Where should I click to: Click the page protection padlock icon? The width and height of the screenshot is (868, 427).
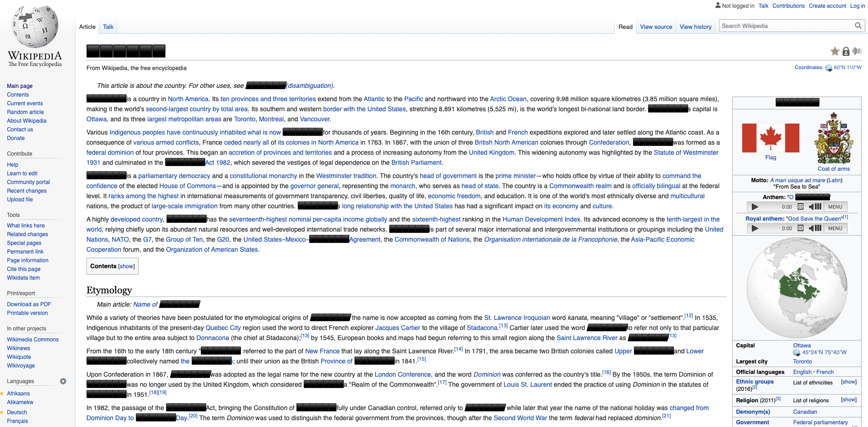[846, 51]
